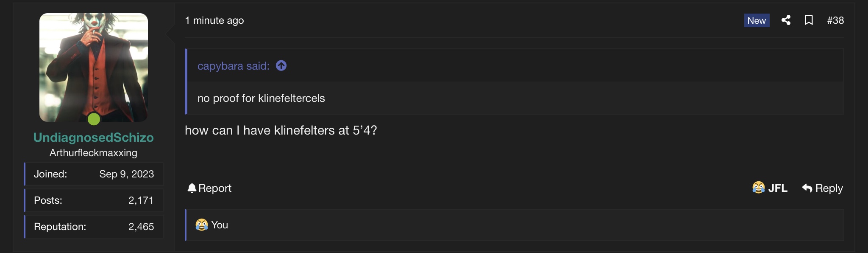Click the 'capybara said:' quote link
Image resolution: width=868 pixels, height=253 pixels.
(234, 66)
